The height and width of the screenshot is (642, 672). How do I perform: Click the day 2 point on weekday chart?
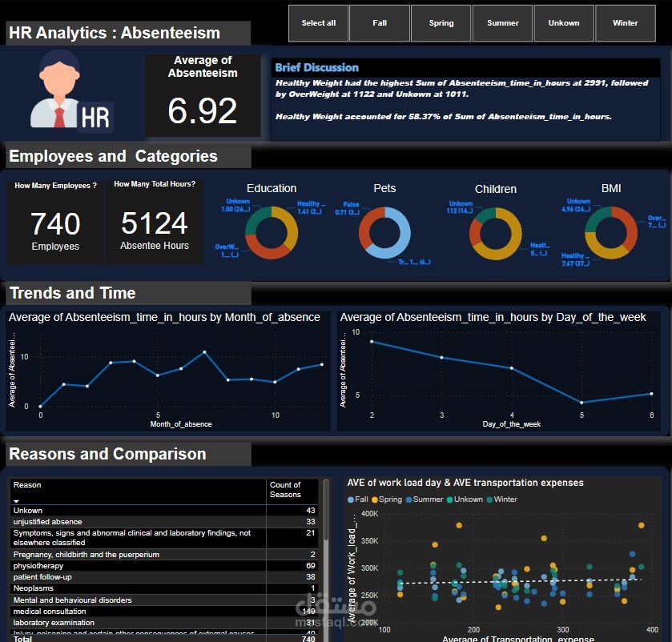pos(372,341)
